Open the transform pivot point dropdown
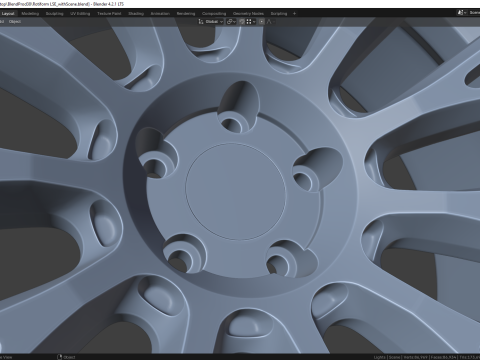 click(x=231, y=22)
